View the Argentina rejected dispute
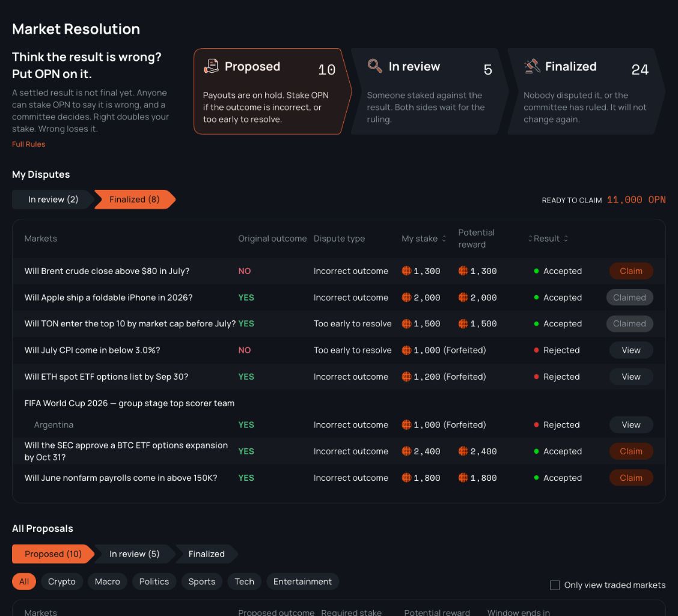Image resolution: width=678 pixels, height=616 pixels. point(631,425)
